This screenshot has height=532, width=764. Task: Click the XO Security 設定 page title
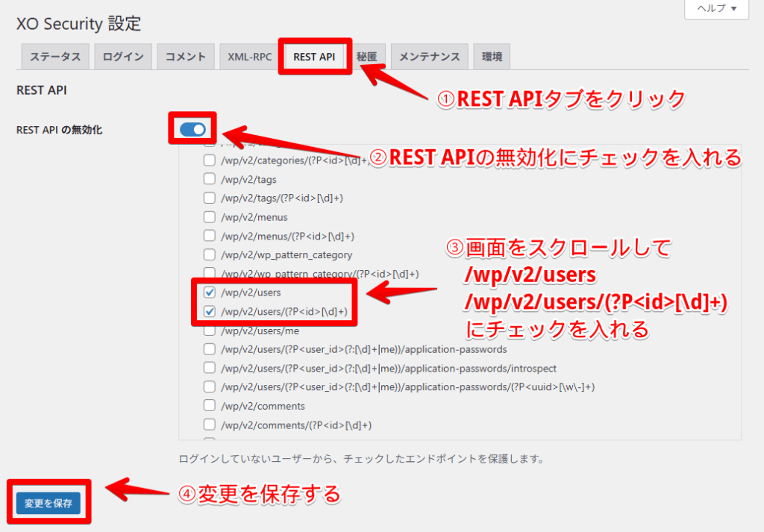pos(78,24)
